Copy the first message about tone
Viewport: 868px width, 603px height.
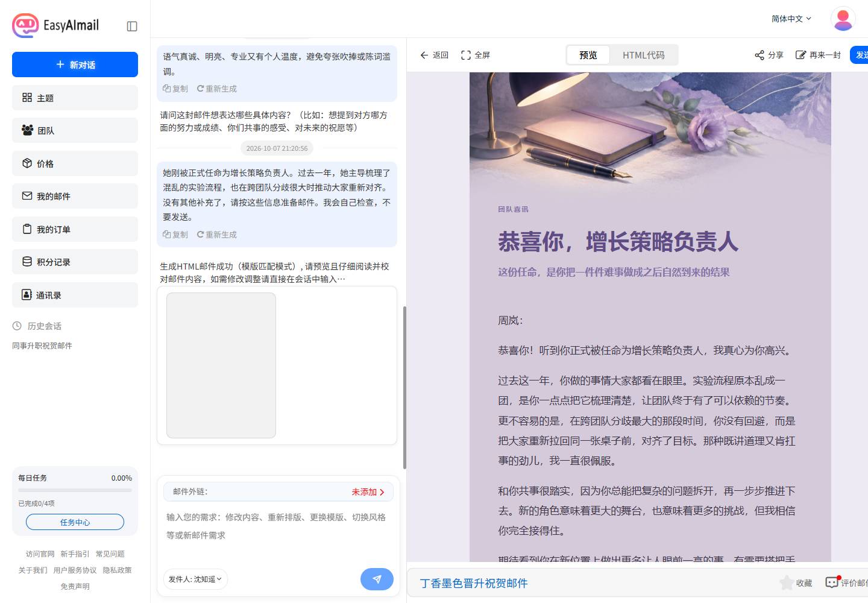pos(175,89)
